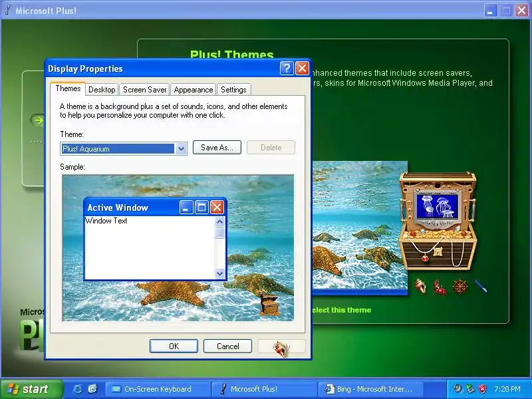Screen dimensions: 532x399
Task: Click the 'Plus! Themes' heading
Action: 231,55
